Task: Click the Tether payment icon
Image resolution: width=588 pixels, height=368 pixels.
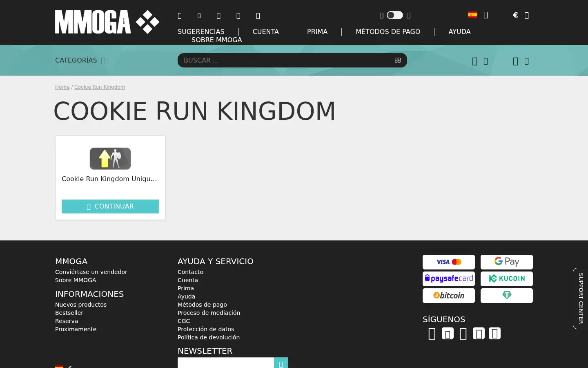Action: coord(507,296)
